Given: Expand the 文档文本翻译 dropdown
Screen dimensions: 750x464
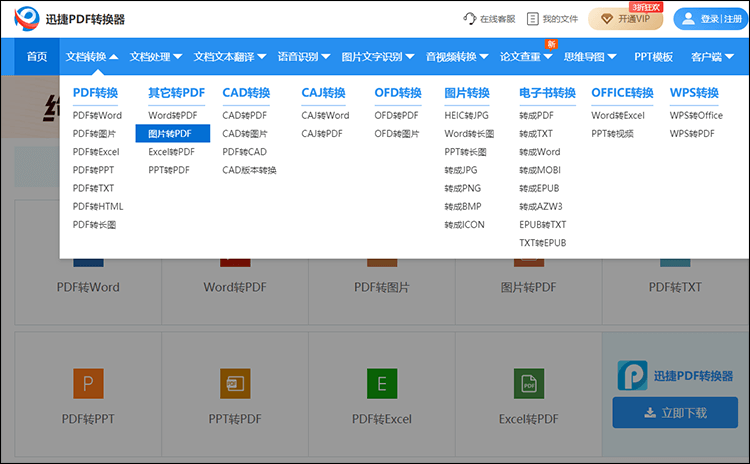Looking at the screenshot, I should coord(230,57).
